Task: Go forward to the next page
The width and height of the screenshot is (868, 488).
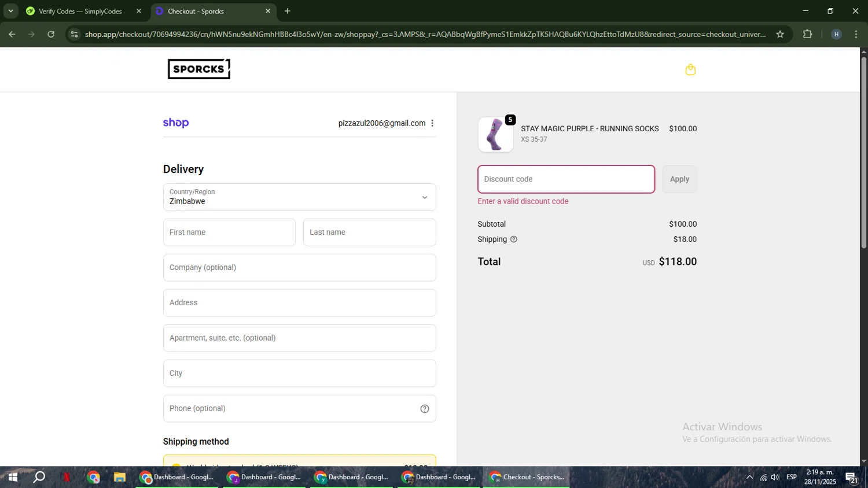Action: pos(32,34)
